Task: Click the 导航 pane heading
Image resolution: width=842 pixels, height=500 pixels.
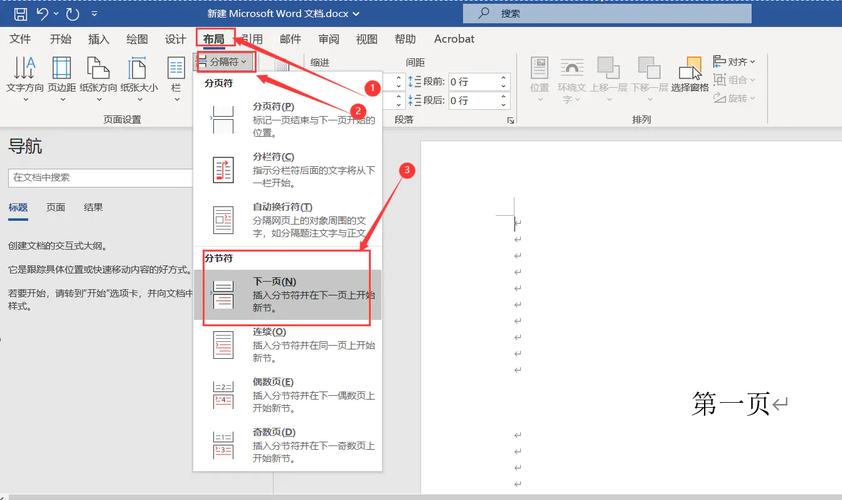Action: pyautogui.click(x=25, y=146)
